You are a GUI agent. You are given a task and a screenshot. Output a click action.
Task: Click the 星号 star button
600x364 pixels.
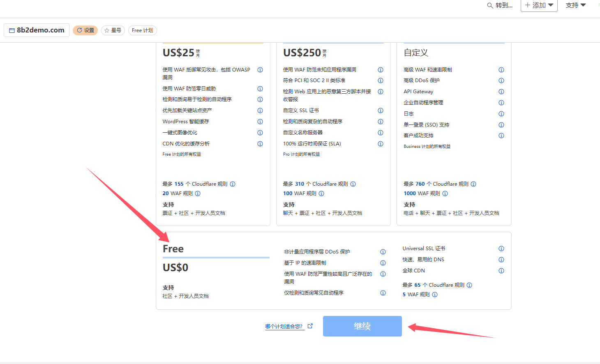[113, 30]
